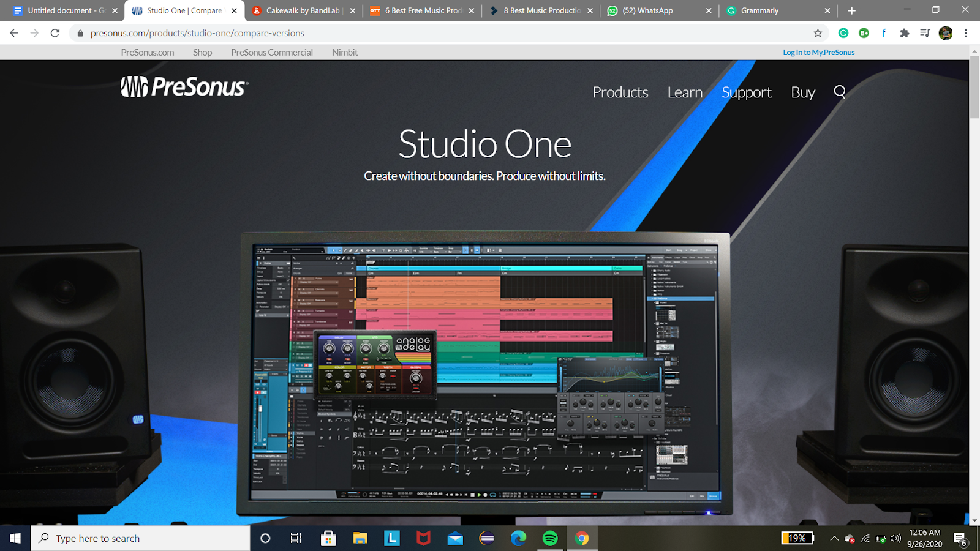Open File Explorer from the taskbar
Image resolution: width=980 pixels, height=551 pixels.
pyautogui.click(x=360, y=538)
